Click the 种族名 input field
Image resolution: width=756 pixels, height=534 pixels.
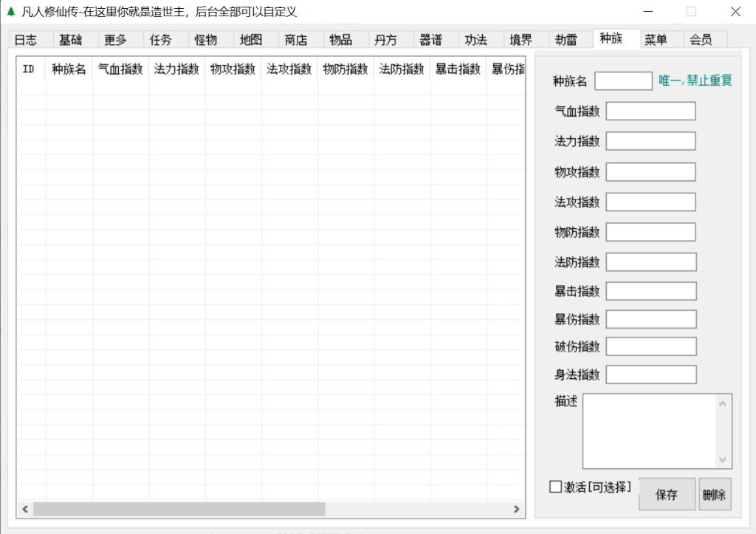coord(623,81)
